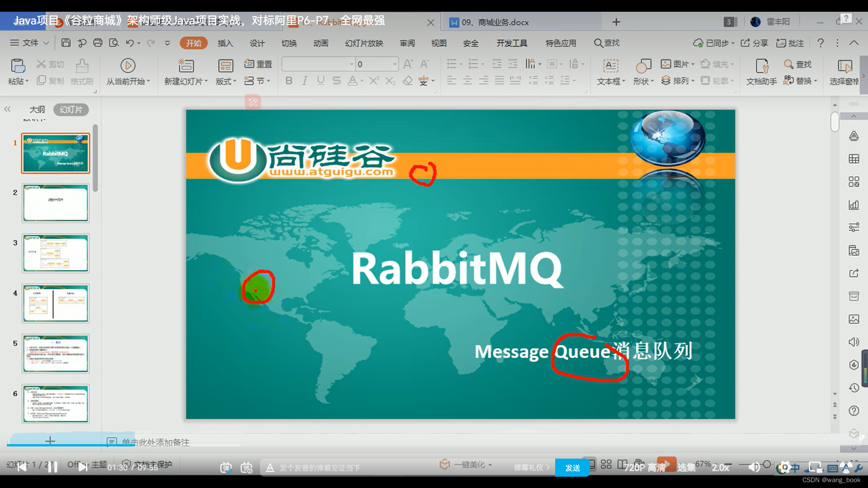Click the 粘贴 paste clipboard icon

[x=18, y=66]
